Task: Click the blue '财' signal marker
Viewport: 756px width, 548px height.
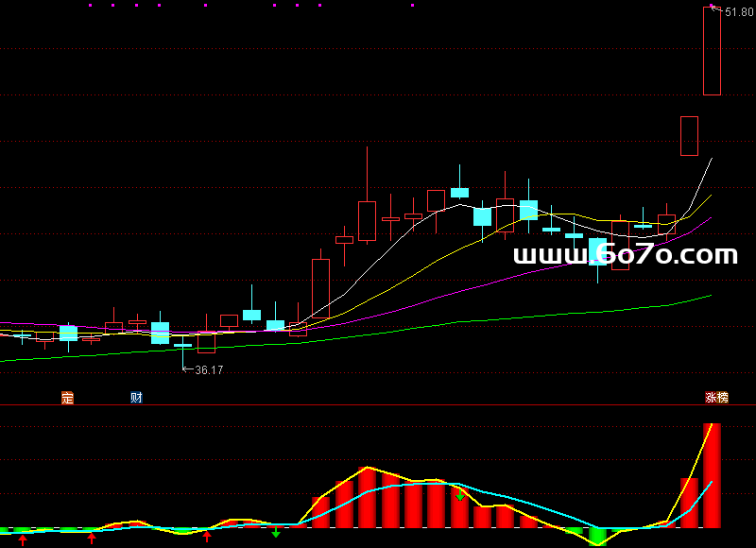Action: 136,398
